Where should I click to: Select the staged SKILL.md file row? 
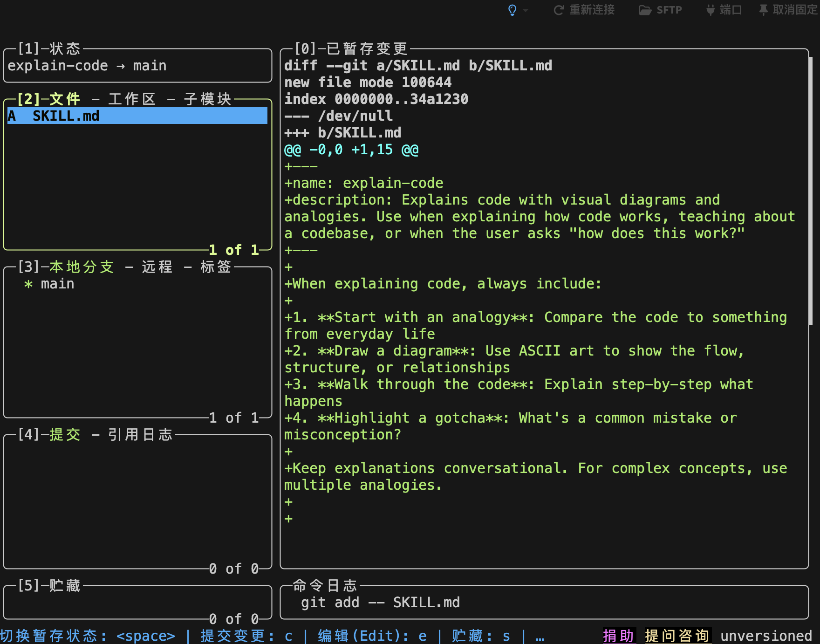point(137,116)
